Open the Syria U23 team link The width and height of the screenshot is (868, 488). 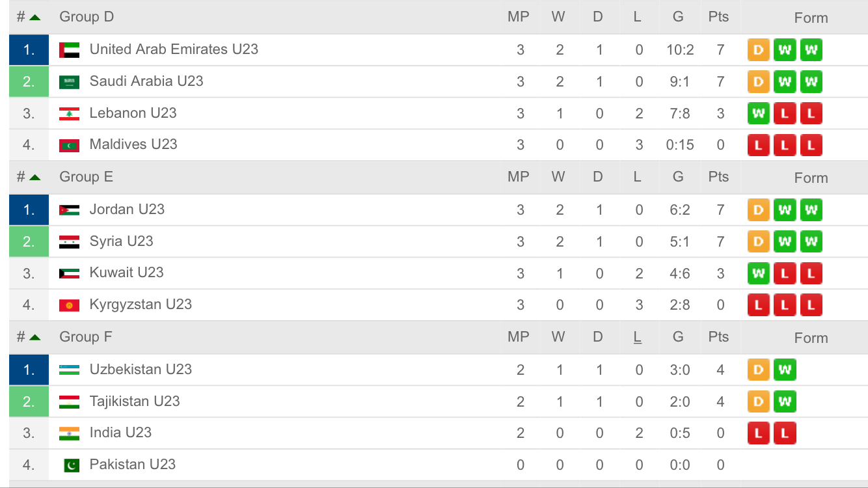tap(121, 241)
